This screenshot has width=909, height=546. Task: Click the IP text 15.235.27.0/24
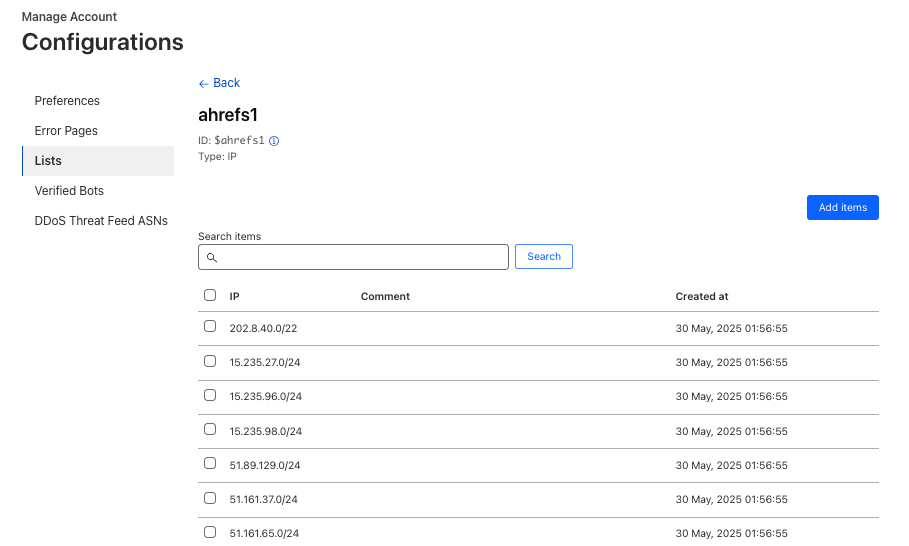265,362
